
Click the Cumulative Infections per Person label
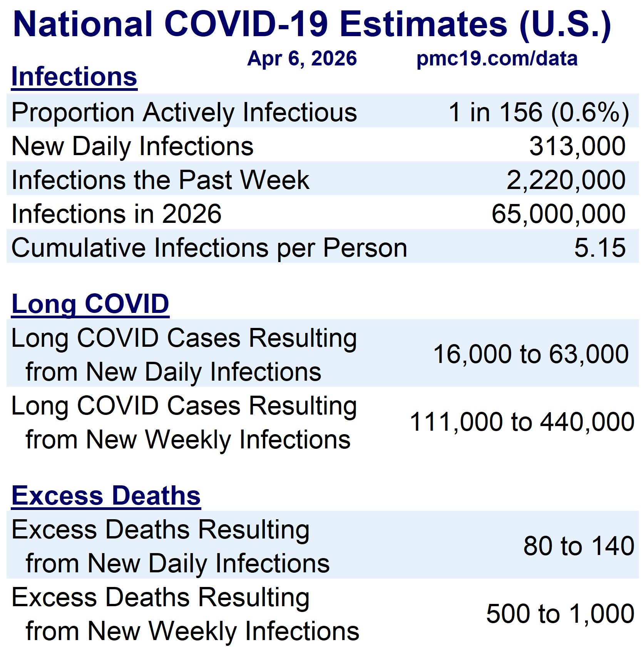click(209, 247)
